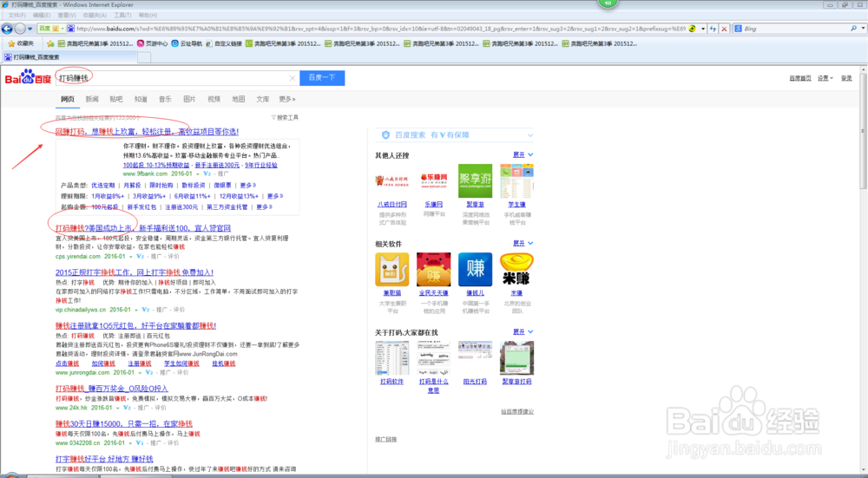Open the 阳光打码 link
Screen dimensions: 868x478
click(475, 382)
